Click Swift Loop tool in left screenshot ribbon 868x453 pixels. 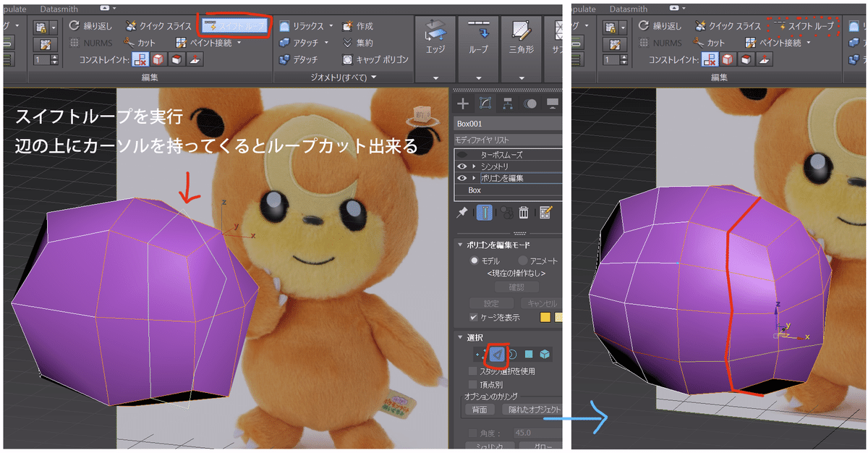coord(236,26)
